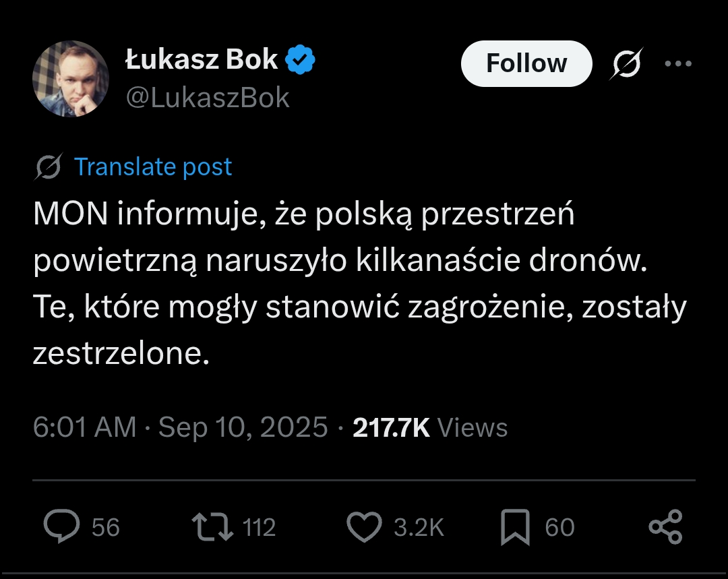Open the three-dot more options menu
This screenshot has width=728, height=579.
click(678, 63)
